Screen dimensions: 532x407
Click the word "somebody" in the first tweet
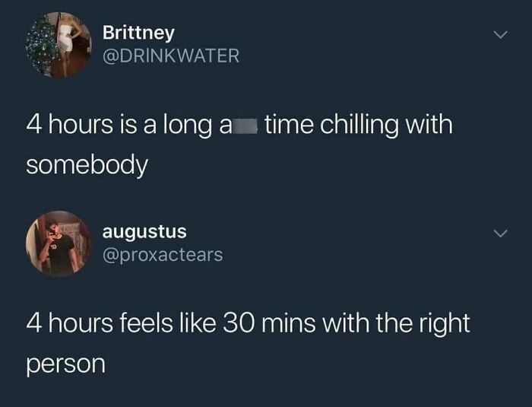pyautogui.click(x=87, y=165)
